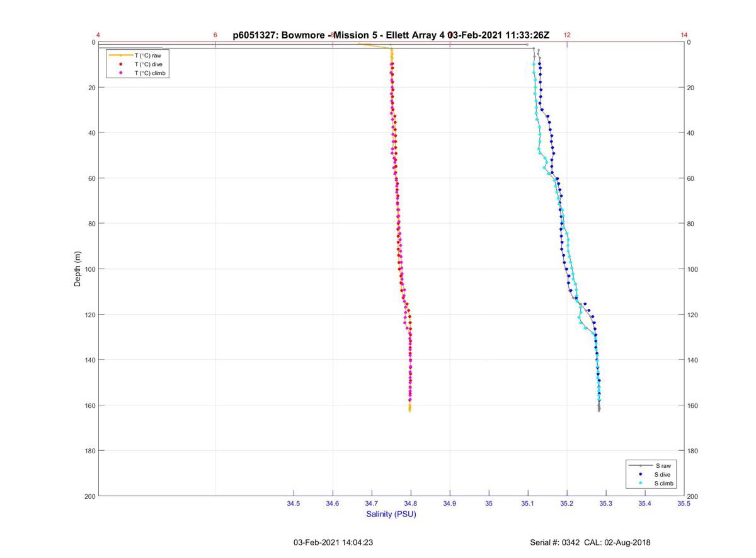The width and height of the screenshot is (756, 558).
Task: Click the 34.9 salinity tick label
Action: click(x=450, y=503)
